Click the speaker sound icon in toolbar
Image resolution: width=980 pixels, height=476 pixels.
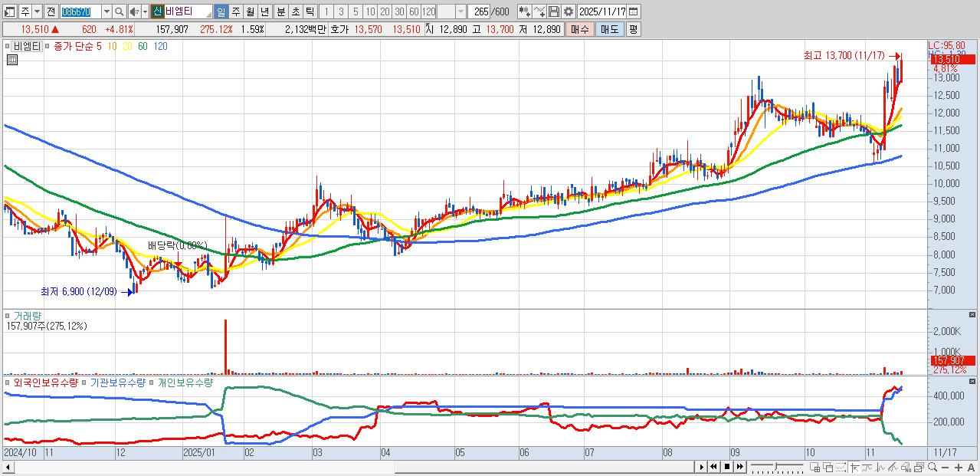(134, 11)
